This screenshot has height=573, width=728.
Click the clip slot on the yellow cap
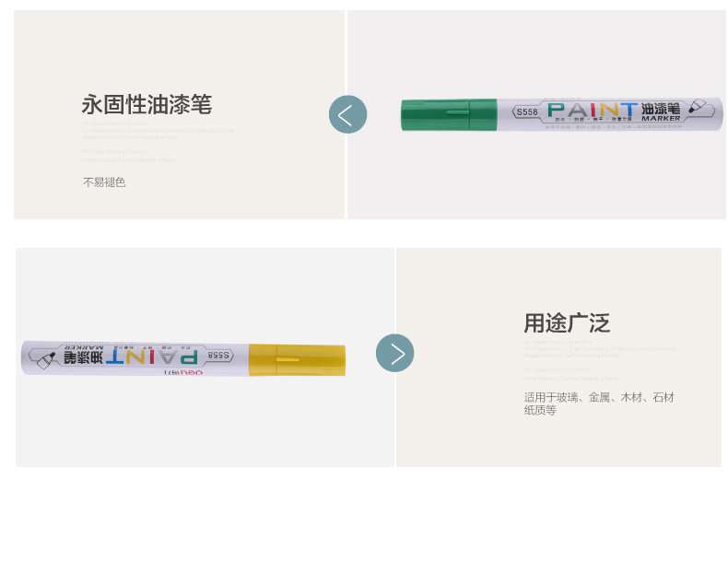(x=288, y=359)
